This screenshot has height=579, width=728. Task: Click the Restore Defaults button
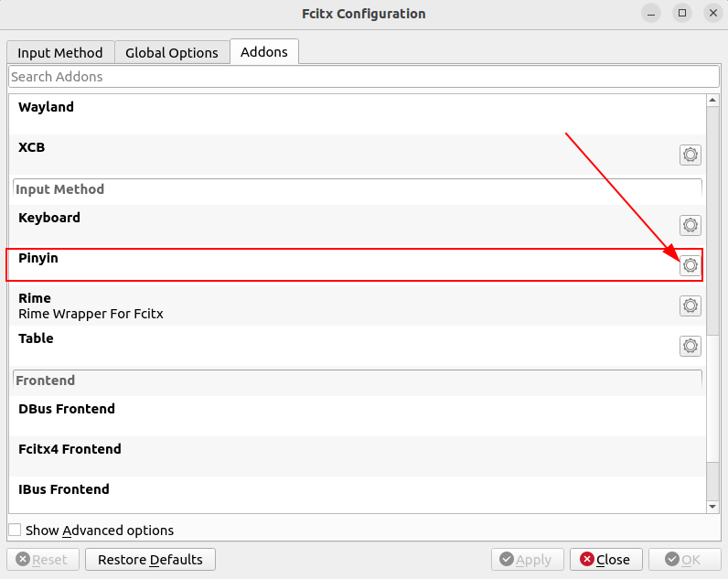coord(150,560)
